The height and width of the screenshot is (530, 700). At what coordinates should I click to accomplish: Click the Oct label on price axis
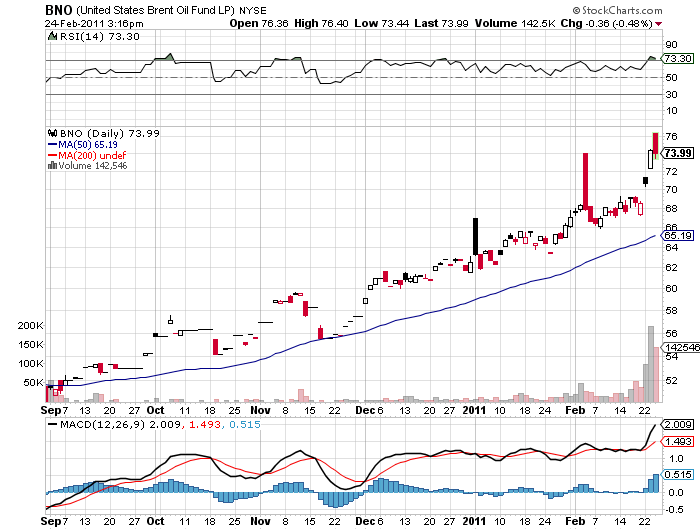tap(155, 410)
